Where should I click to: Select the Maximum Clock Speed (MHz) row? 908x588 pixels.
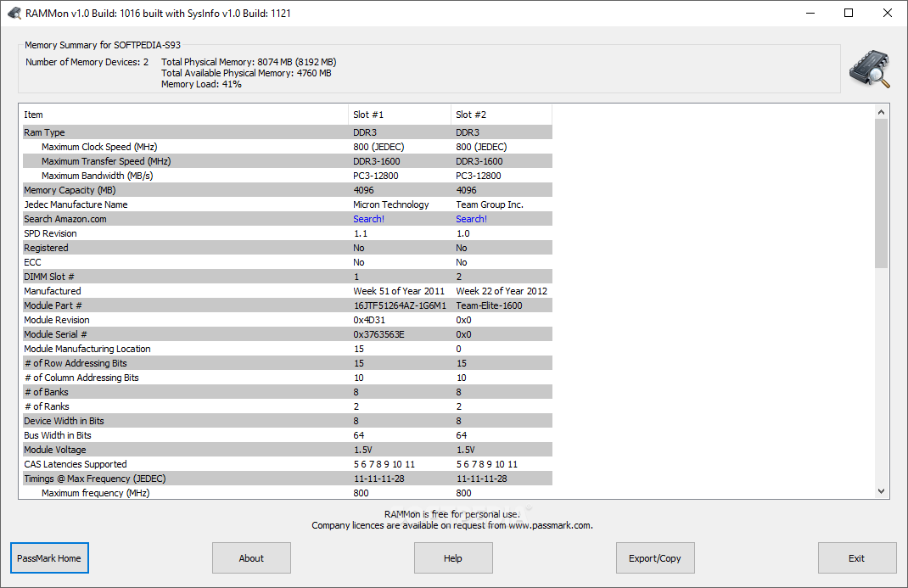pos(287,147)
